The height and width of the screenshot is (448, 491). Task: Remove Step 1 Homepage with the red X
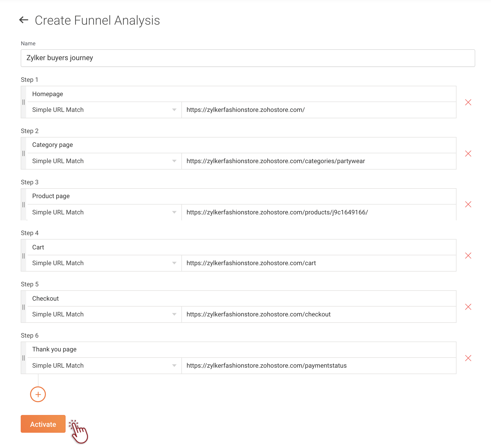[x=468, y=102]
